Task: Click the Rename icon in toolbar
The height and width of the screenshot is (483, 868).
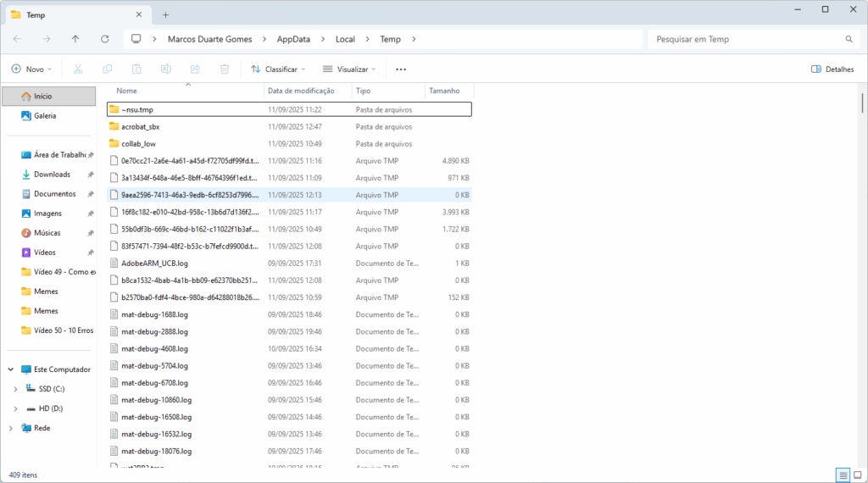Action: [x=166, y=69]
